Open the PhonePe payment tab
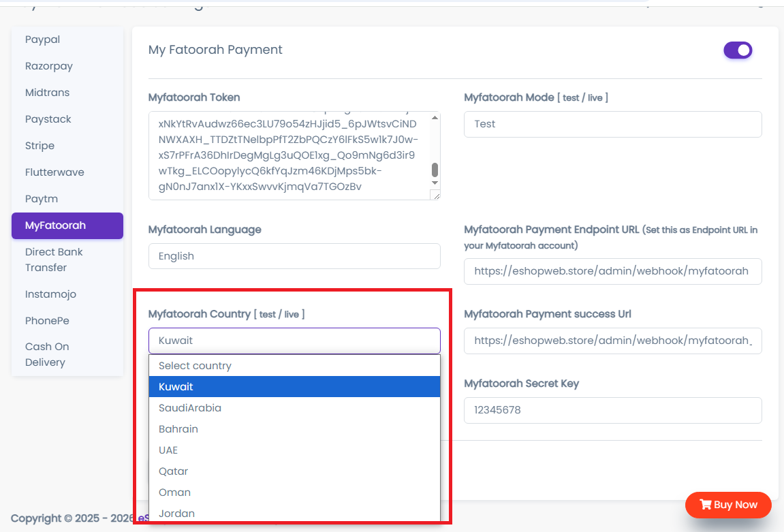The width and height of the screenshot is (784, 532). click(x=47, y=321)
